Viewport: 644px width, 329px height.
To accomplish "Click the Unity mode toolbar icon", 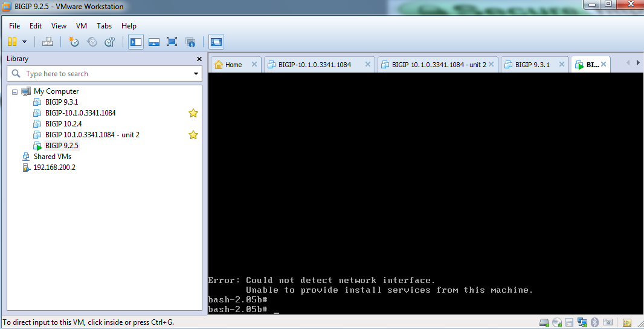I will (190, 42).
